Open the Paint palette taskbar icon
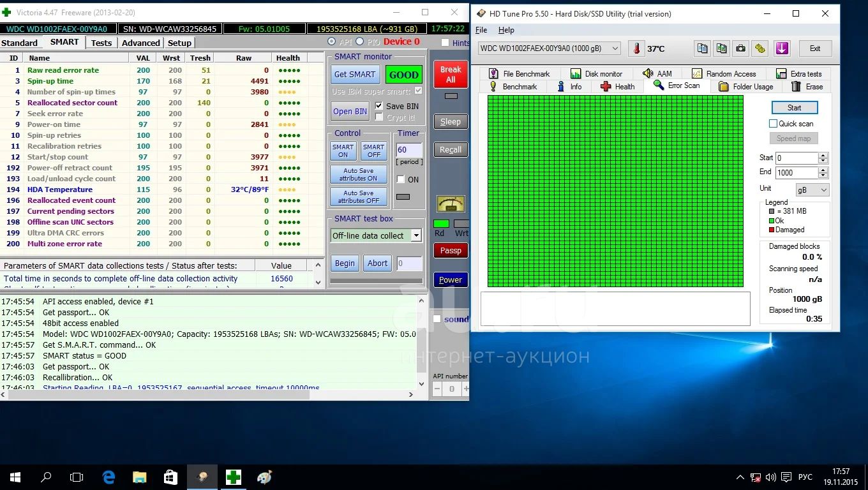The image size is (868, 490). 264,477
